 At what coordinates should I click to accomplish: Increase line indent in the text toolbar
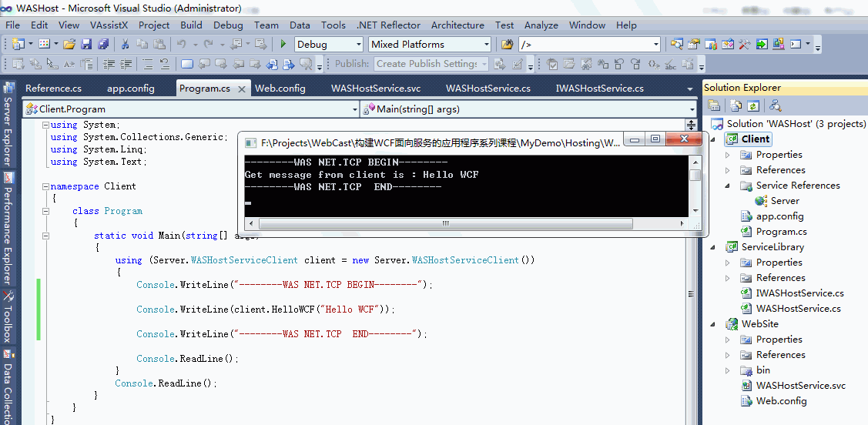click(x=126, y=64)
